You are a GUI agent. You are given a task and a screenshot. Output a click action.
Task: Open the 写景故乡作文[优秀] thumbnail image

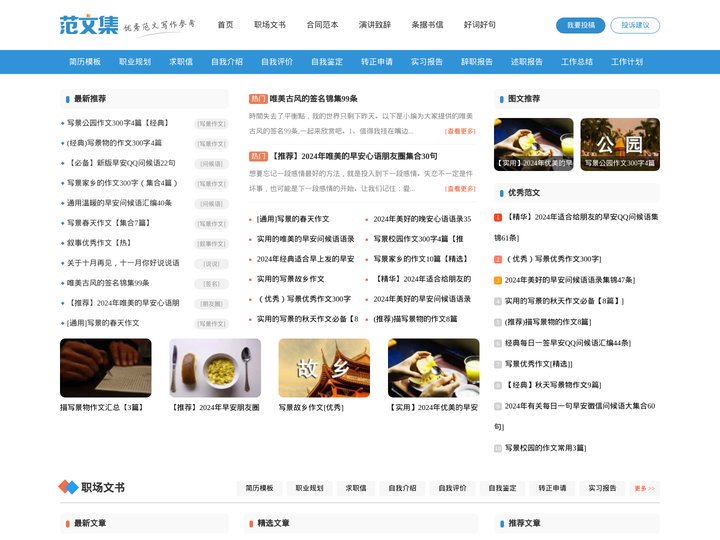[x=324, y=368]
